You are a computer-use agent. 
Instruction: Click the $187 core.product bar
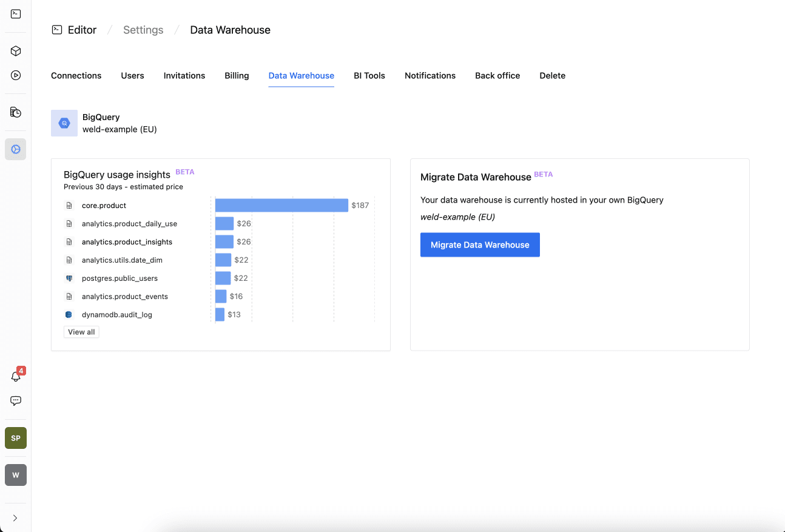(x=281, y=205)
